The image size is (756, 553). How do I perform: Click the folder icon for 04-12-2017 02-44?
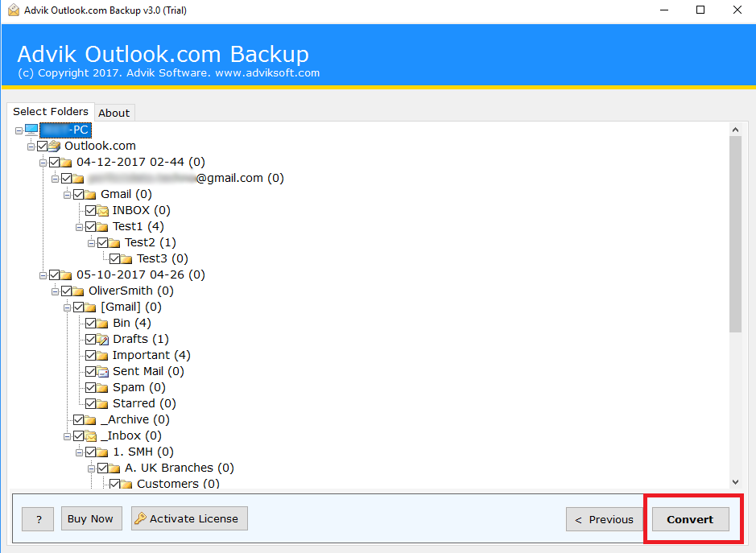[66, 162]
